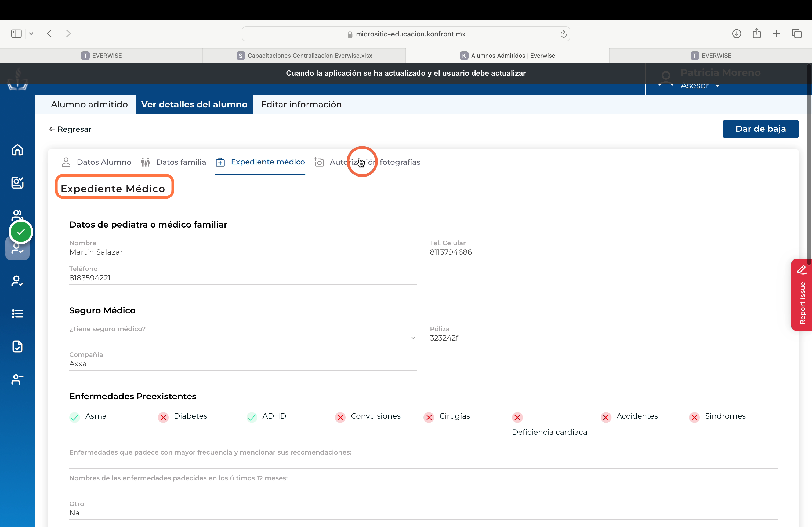The image size is (812, 527).
Task: Go back with Safari back arrow
Action: 49,33
